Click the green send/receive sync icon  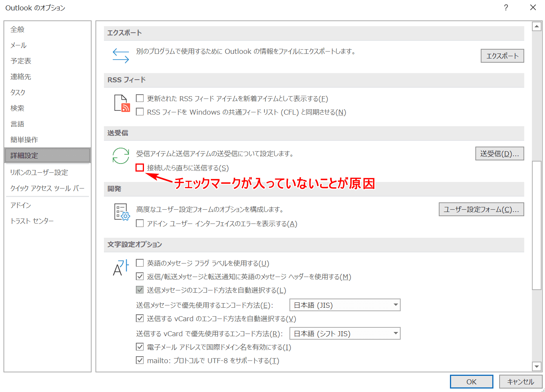click(x=120, y=156)
